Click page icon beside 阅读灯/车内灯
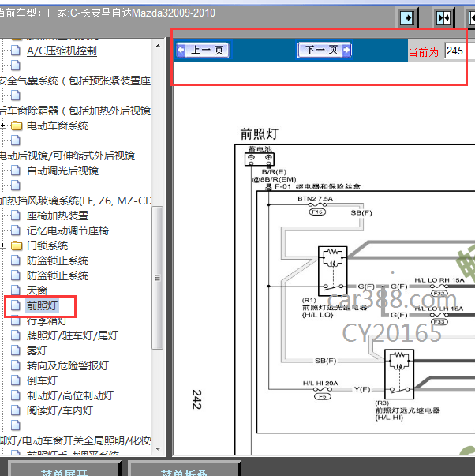This screenshot has height=476, width=475. click(x=16, y=410)
